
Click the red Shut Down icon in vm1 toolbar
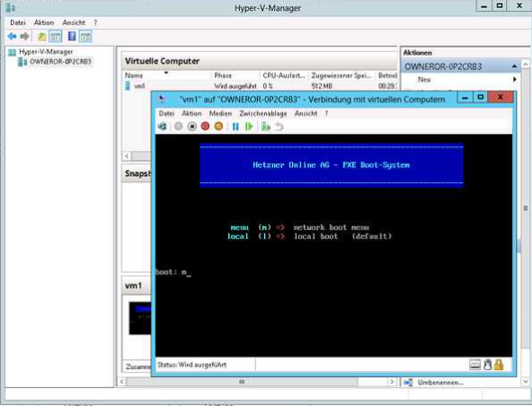point(205,127)
